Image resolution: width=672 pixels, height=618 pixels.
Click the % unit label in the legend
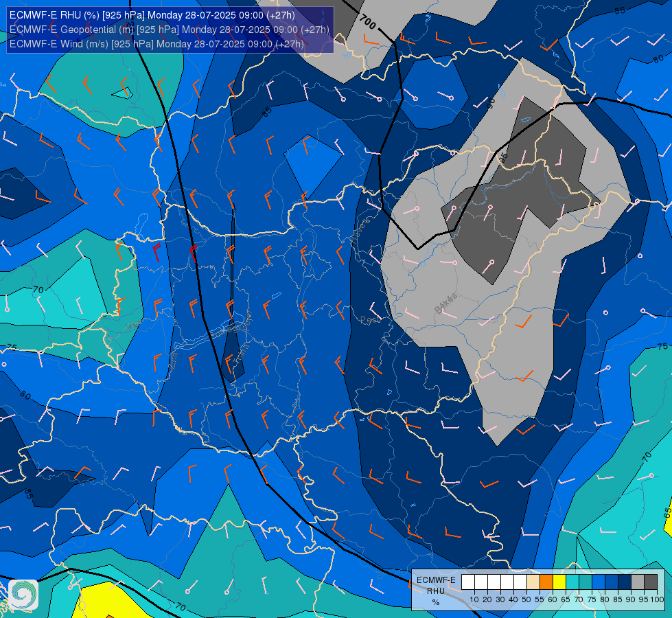coord(435,602)
